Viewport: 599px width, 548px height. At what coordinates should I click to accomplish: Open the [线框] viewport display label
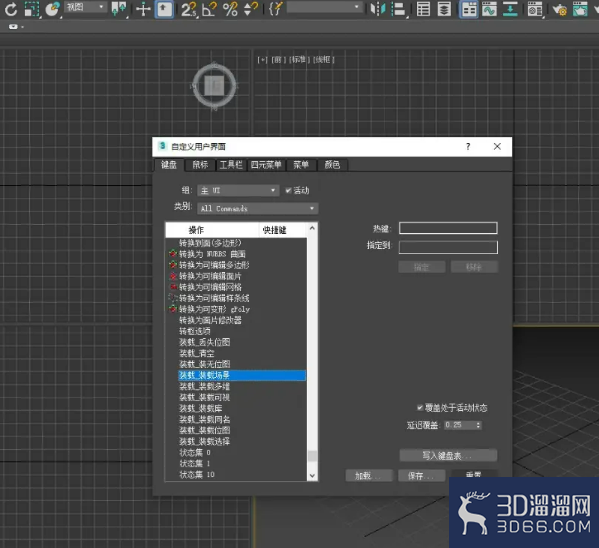click(x=324, y=60)
